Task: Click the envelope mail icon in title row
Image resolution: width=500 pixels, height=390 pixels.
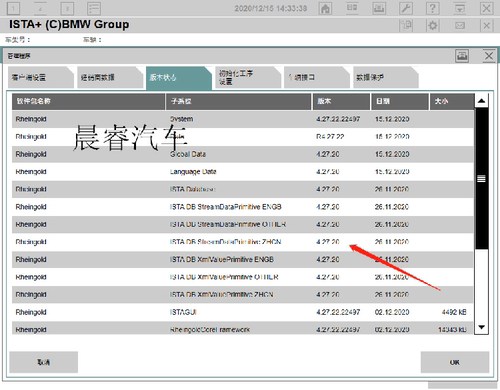Action: click(x=460, y=25)
